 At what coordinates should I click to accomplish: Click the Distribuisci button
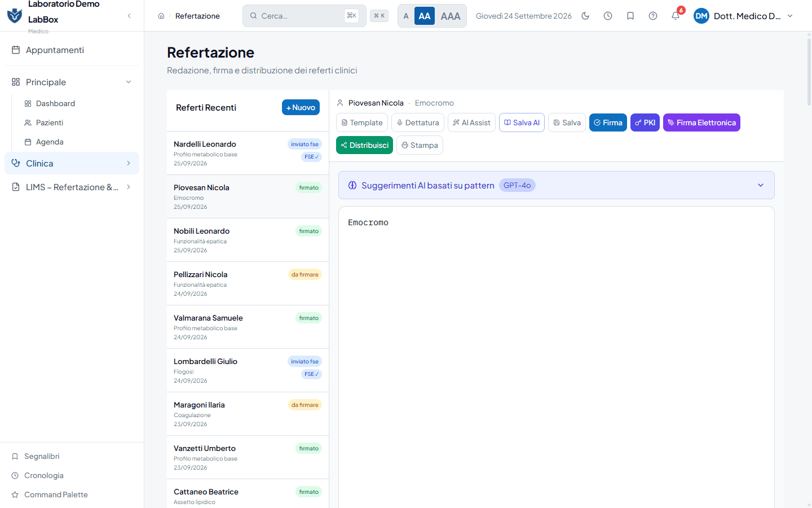coord(364,145)
